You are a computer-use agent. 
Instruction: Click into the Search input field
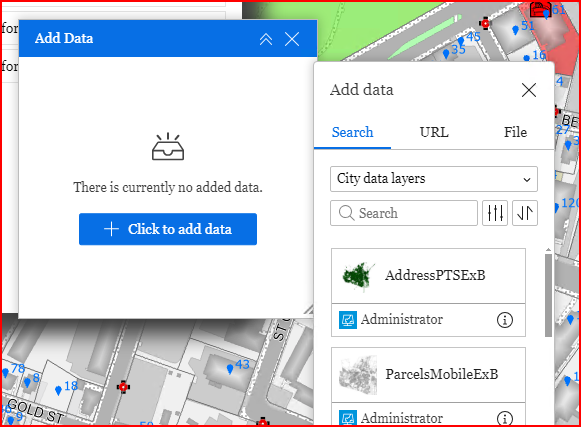click(x=404, y=213)
